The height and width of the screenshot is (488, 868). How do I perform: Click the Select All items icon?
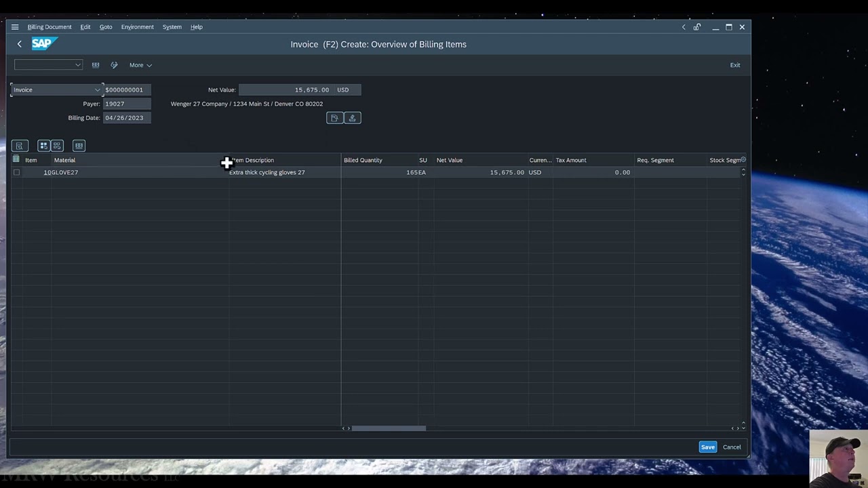(43, 146)
